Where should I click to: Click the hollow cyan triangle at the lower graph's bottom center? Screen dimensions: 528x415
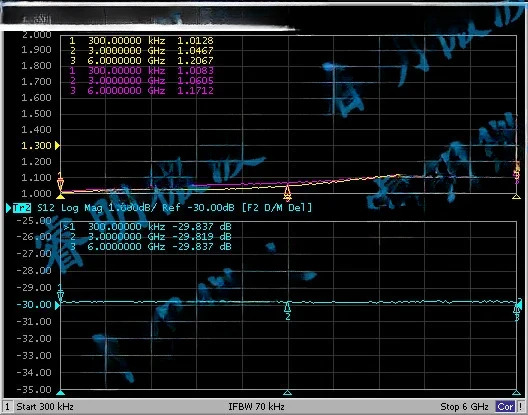click(287, 393)
